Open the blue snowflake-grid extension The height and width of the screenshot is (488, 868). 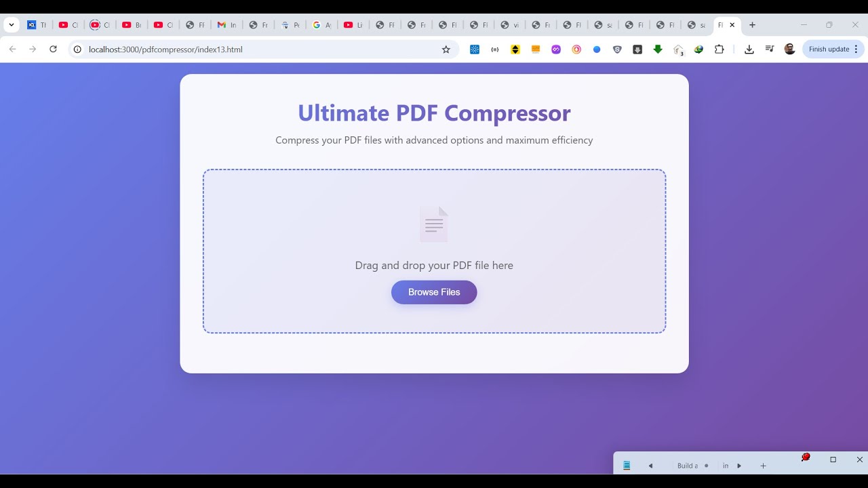475,49
